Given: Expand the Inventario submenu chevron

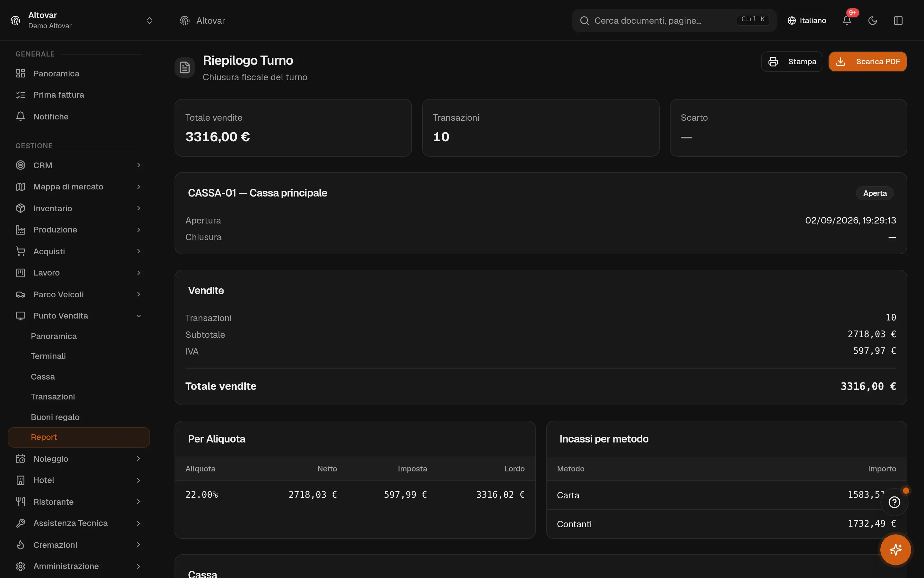Looking at the screenshot, I should 139,208.
